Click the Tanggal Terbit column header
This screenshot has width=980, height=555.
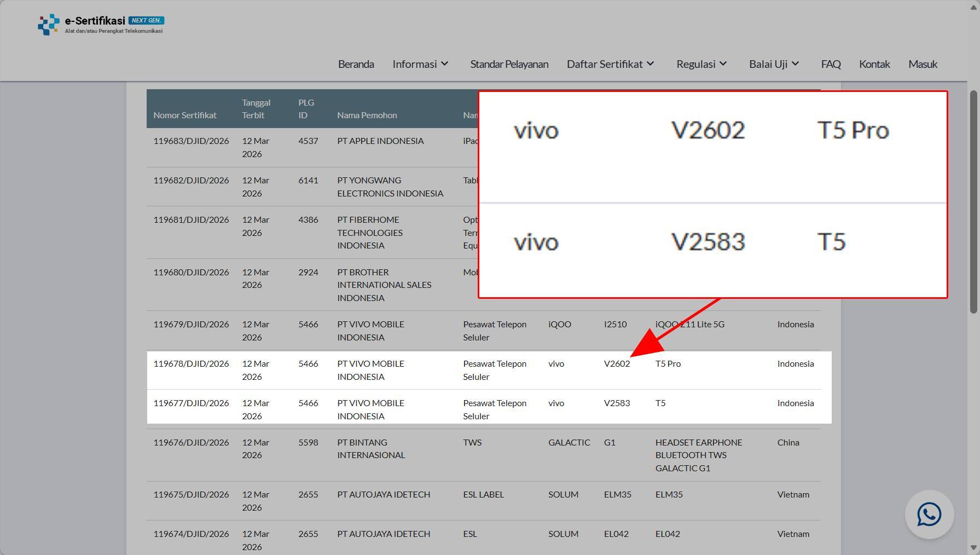coord(256,109)
